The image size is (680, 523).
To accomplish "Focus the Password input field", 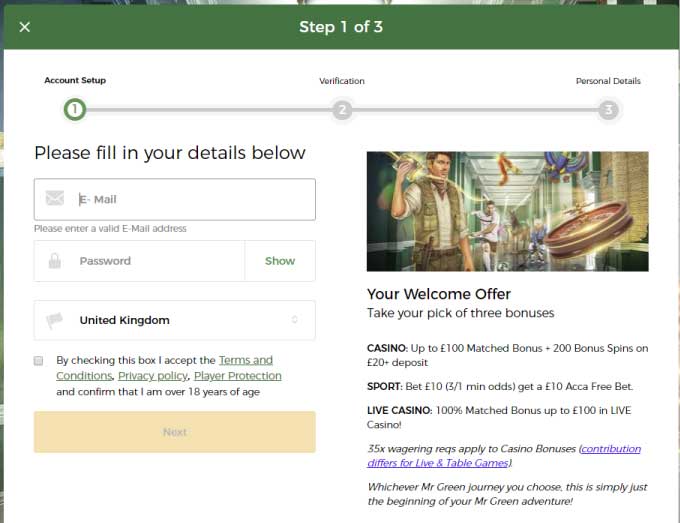I will (x=140, y=261).
